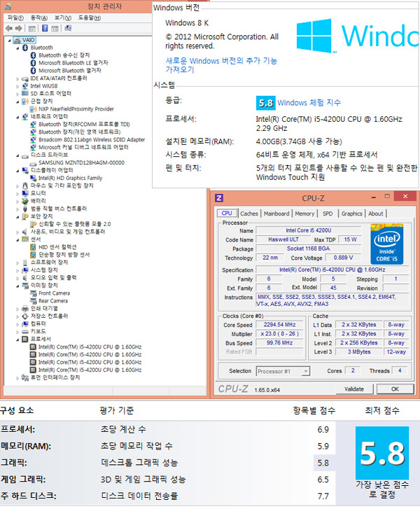
Task: Collapse the 네트워크 어댑터 category
Action: coord(17,117)
